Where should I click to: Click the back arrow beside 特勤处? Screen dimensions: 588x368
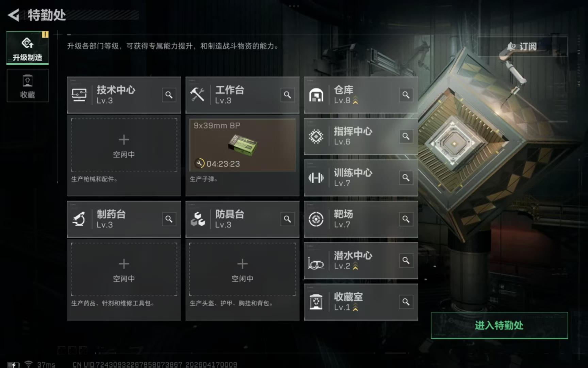coord(14,15)
